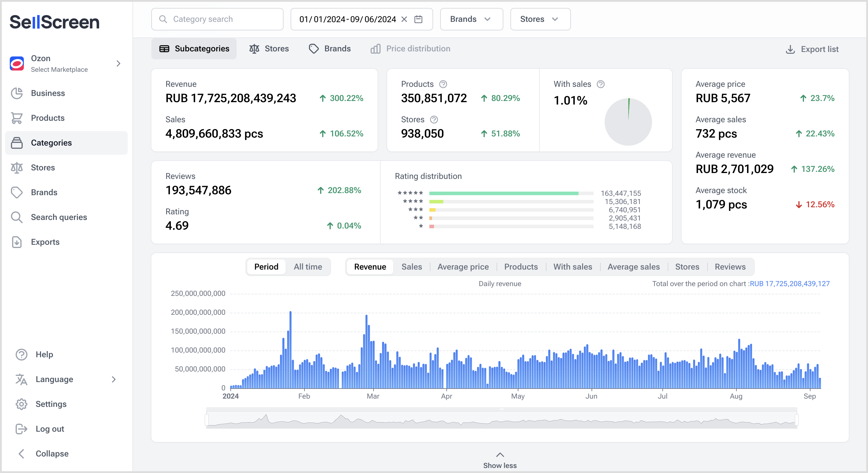Switch chart range to All time
The width and height of the screenshot is (868, 473).
pyautogui.click(x=308, y=267)
